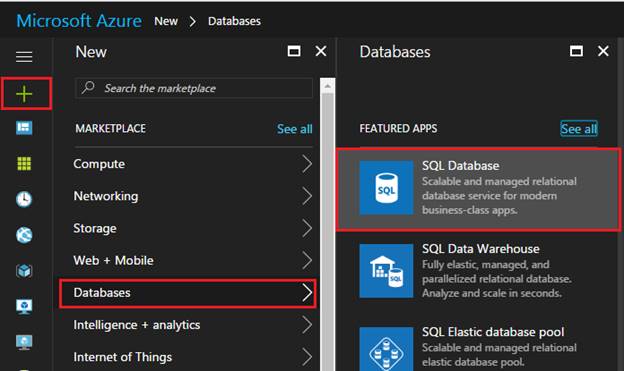624x371 pixels.
Task: Expand Intelligence + analytics chevron
Action: coord(307,325)
